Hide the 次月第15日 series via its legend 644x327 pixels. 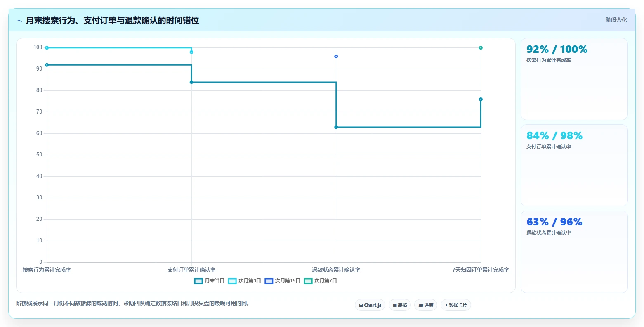click(x=283, y=281)
